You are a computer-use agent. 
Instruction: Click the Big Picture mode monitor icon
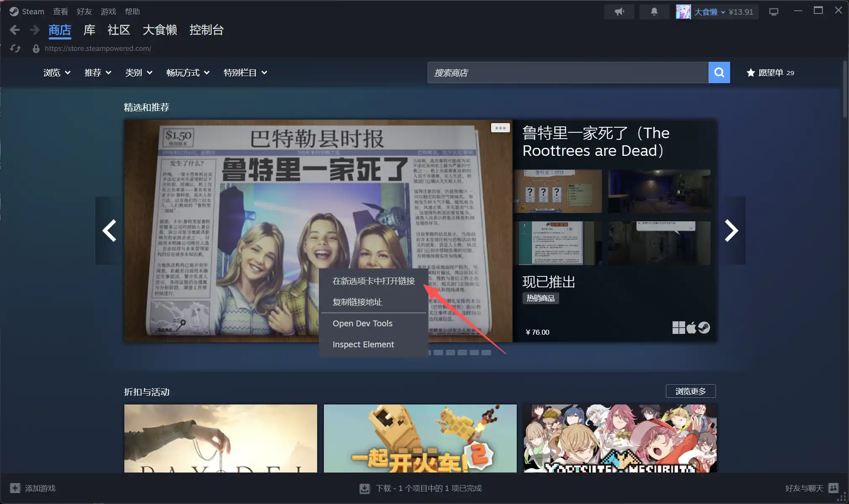point(774,12)
